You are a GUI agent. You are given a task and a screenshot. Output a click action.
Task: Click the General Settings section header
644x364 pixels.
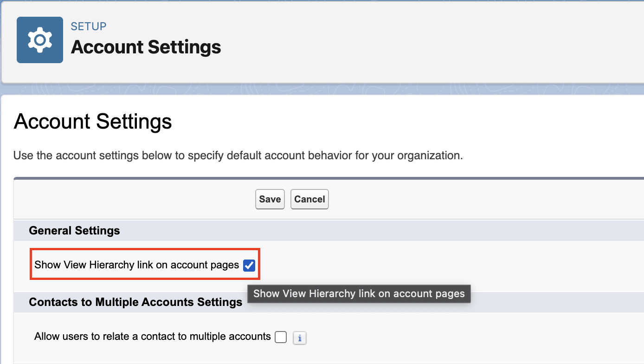pyautogui.click(x=74, y=230)
